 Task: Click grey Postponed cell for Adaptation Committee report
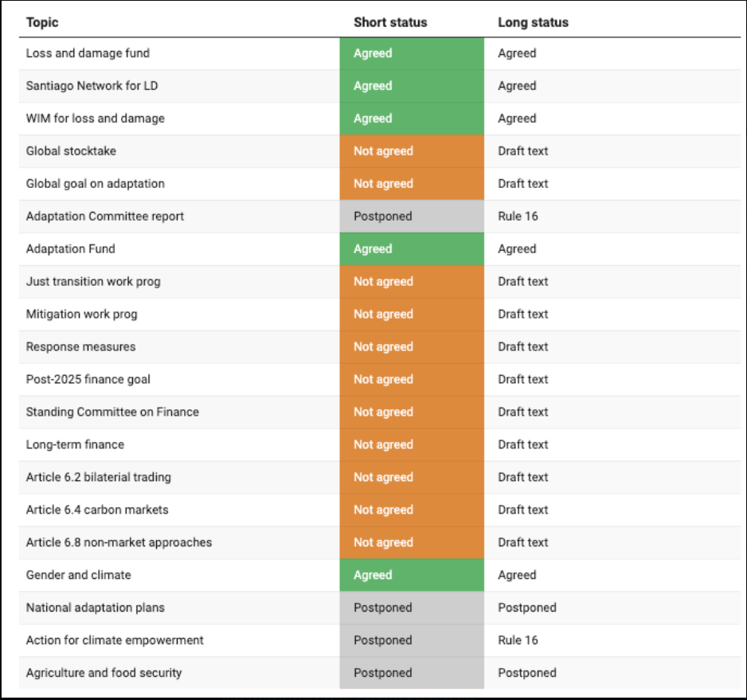[412, 217]
